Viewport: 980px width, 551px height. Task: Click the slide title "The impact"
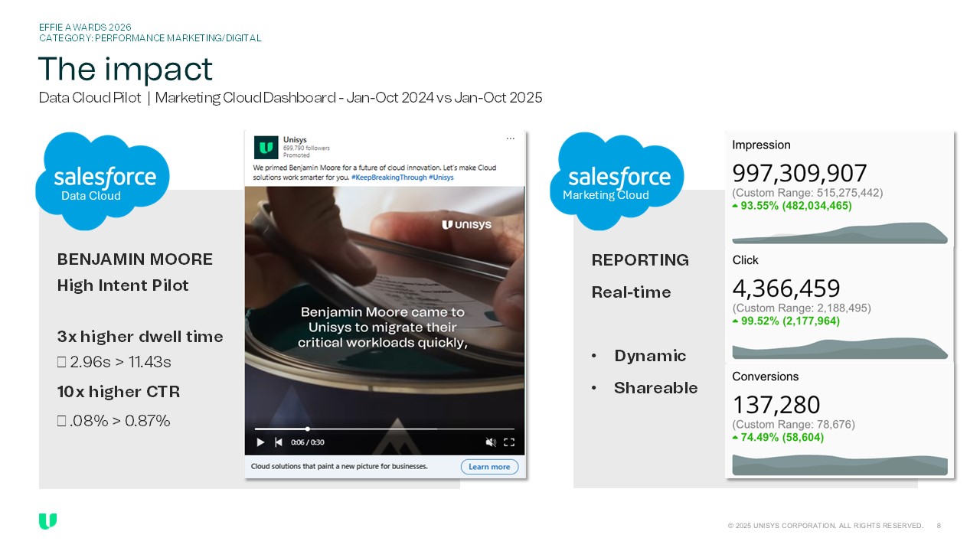tap(126, 70)
